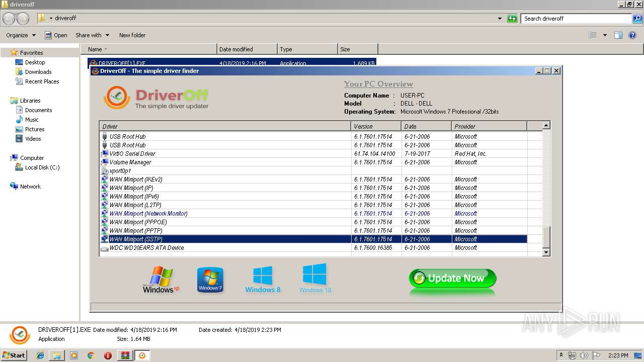Sort driver list by Provider column

(489, 126)
